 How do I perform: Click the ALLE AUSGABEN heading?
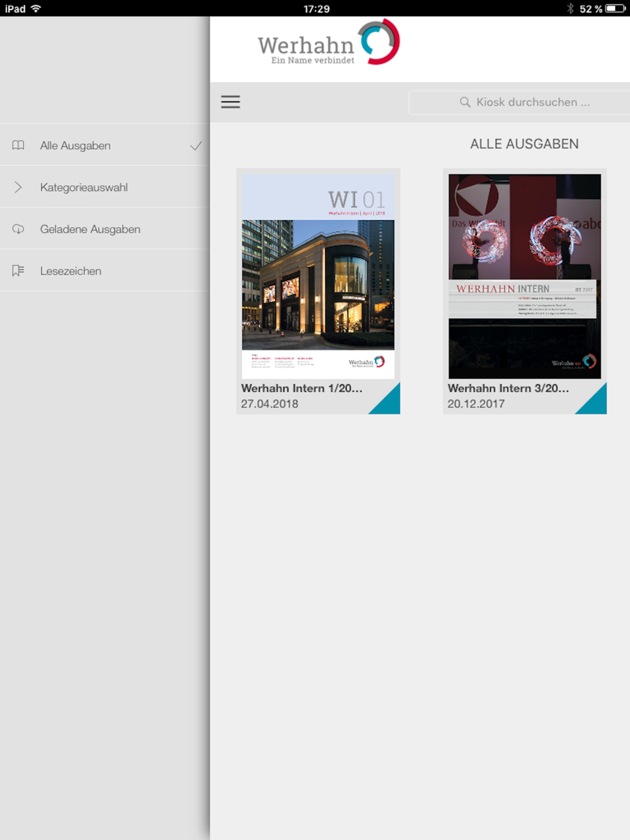point(524,144)
